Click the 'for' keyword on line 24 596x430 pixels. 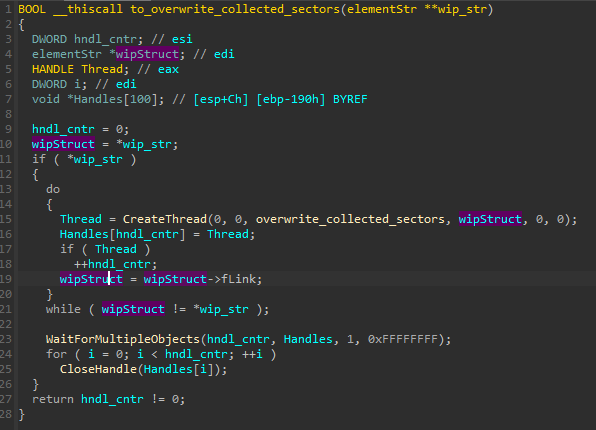[56, 354]
